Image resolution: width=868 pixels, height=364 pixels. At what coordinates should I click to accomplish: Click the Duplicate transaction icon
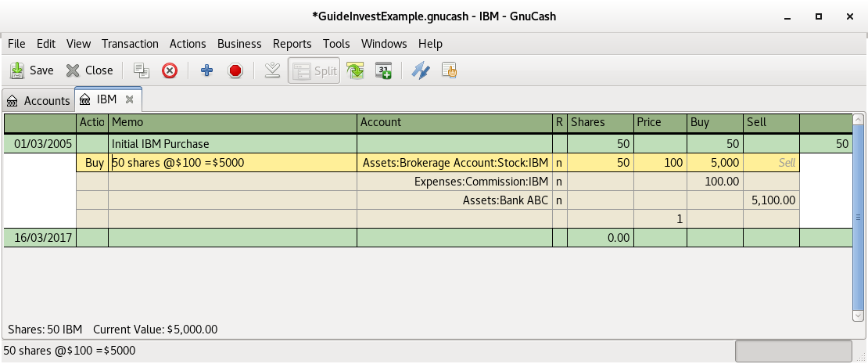(x=142, y=70)
